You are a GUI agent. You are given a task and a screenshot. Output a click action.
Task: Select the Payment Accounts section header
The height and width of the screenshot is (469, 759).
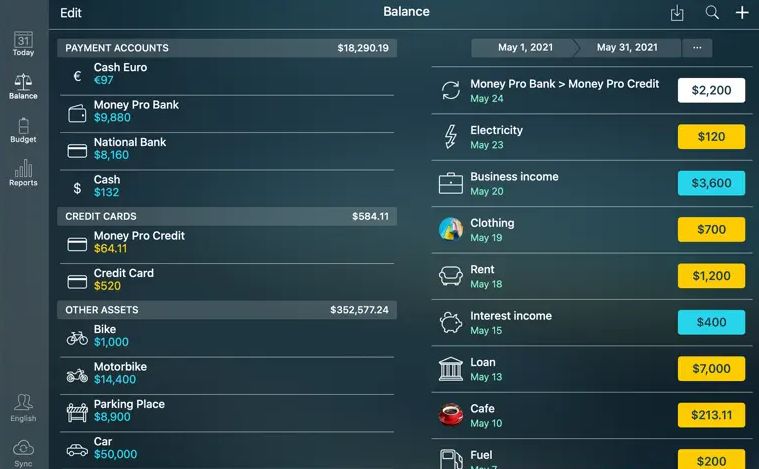tap(227, 48)
